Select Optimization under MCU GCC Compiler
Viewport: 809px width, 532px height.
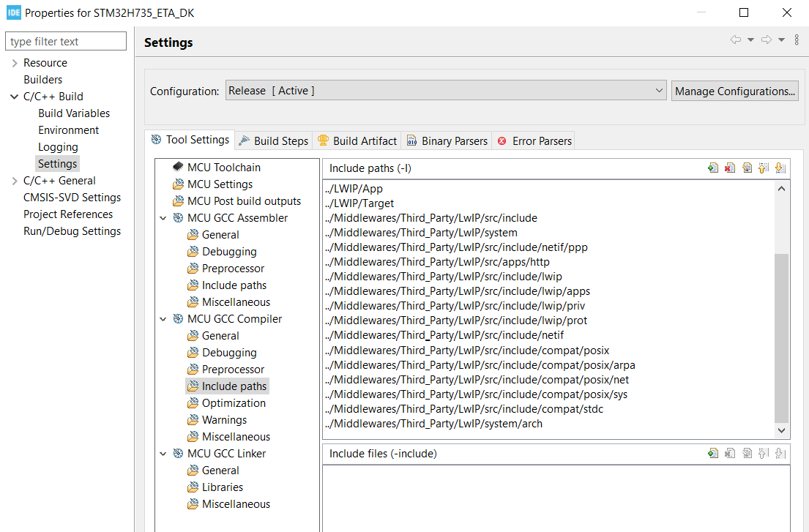click(234, 402)
